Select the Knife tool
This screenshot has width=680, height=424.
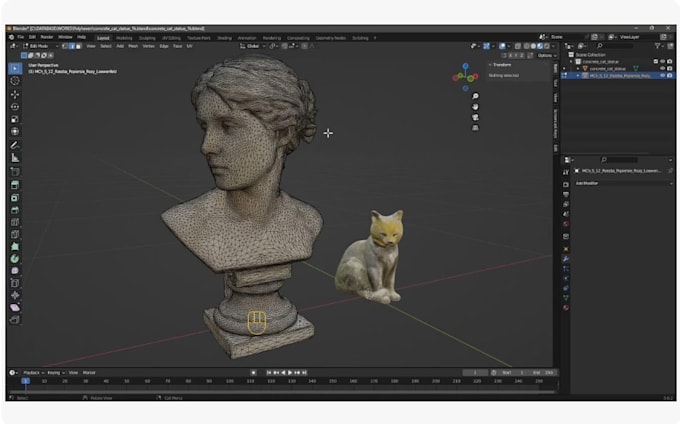pos(15,235)
